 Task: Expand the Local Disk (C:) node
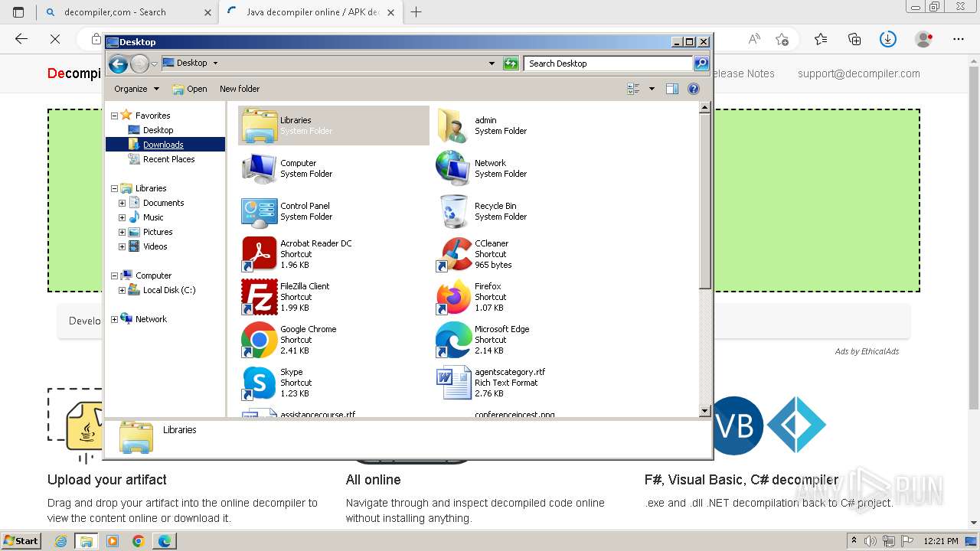click(122, 290)
